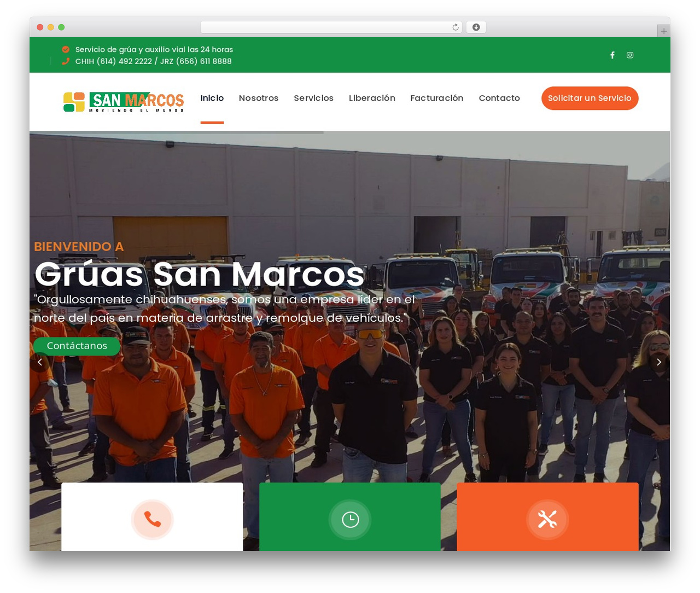Viewport: 700px width, 593px height.
Task: Open the Inicio menu item
Action: pyautogui.click(x=212, y=98)
